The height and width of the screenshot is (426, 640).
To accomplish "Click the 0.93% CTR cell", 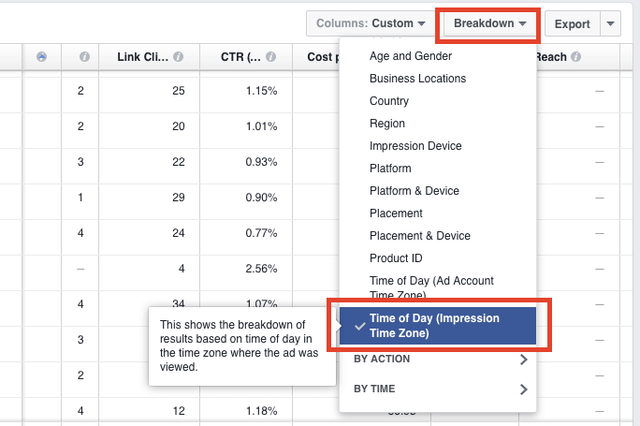I will click(x=261, y=162).
